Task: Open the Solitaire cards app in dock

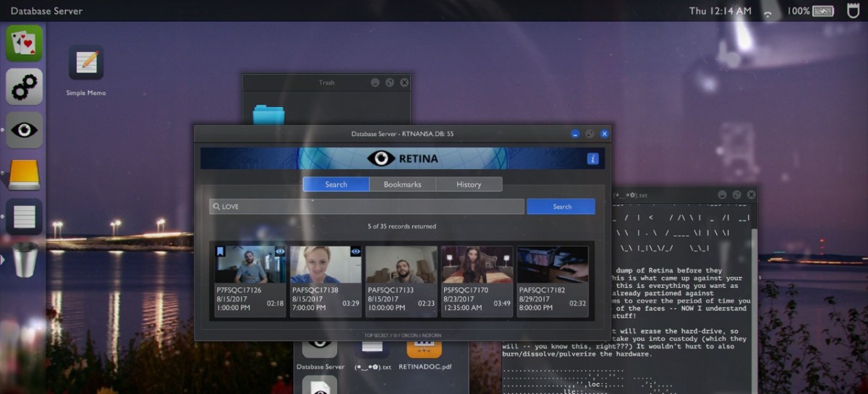Action: [25, 43]
